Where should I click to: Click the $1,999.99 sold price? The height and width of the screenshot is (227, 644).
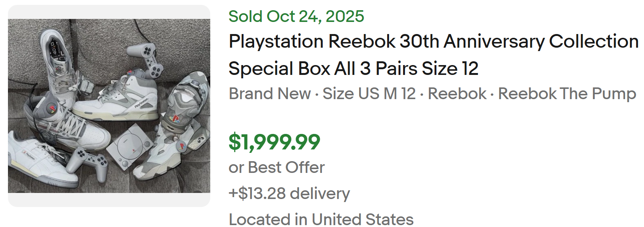click(274, 142)
